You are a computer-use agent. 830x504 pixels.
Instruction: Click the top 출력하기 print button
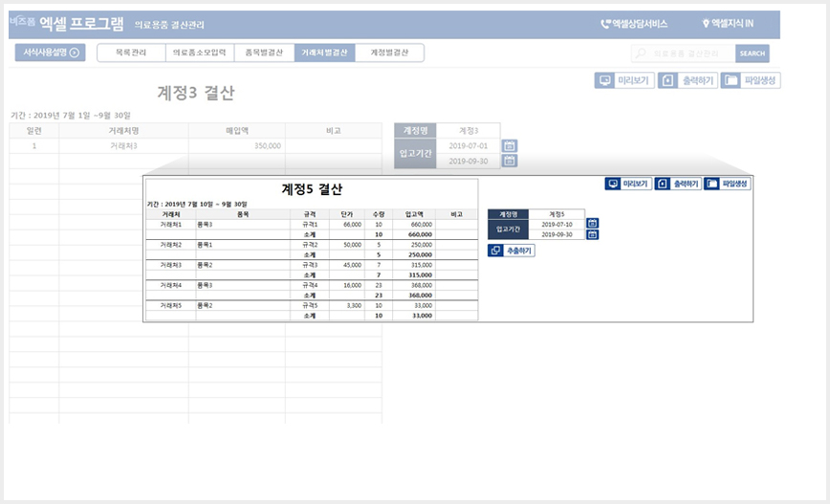[688, 80]
